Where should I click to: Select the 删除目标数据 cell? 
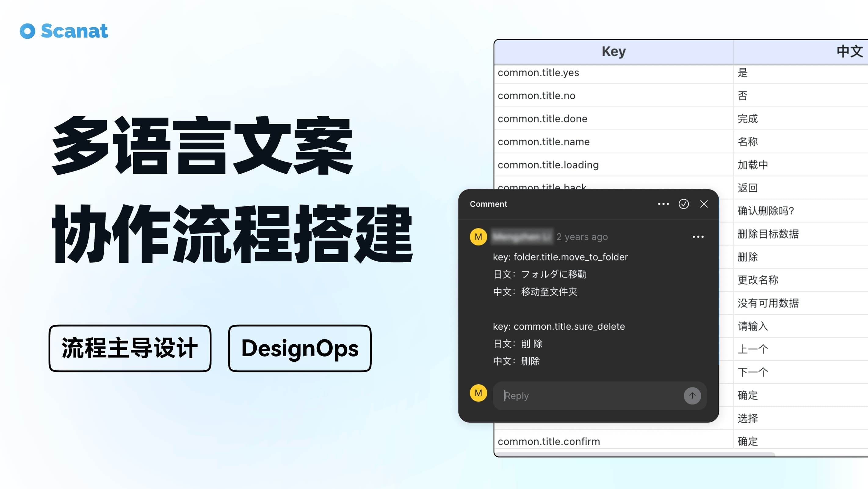point(801,234)
